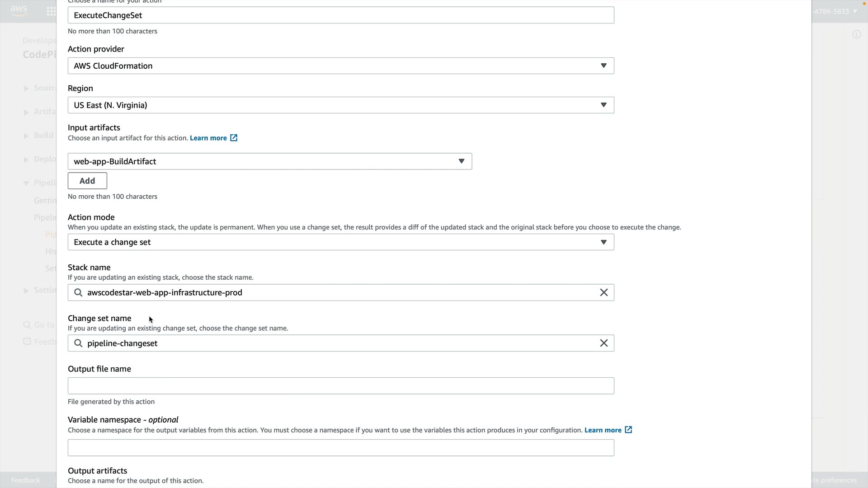
Task: Click the AWS logo
Action: pos(19,11)
